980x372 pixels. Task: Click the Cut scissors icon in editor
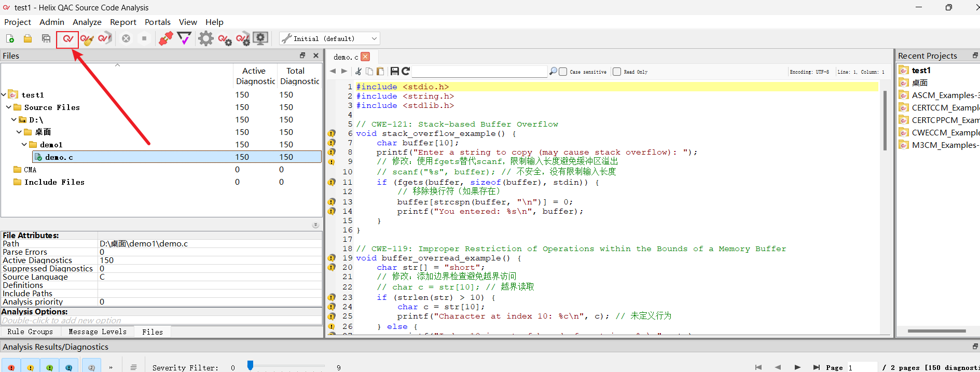pyautogui.click(x=358, y=72)
